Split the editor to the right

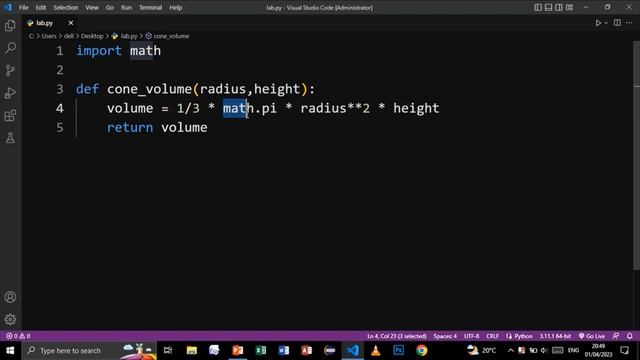pos(617,23)
